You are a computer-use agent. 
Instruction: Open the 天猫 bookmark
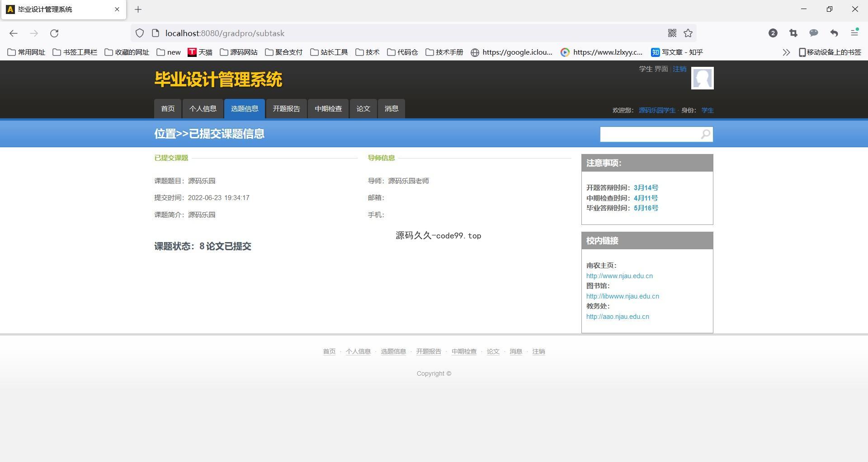coord(200,52)
